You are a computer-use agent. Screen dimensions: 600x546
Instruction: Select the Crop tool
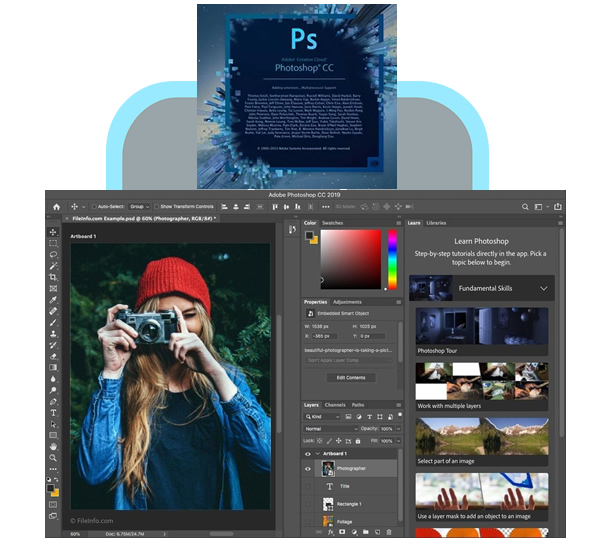point(53,276)
